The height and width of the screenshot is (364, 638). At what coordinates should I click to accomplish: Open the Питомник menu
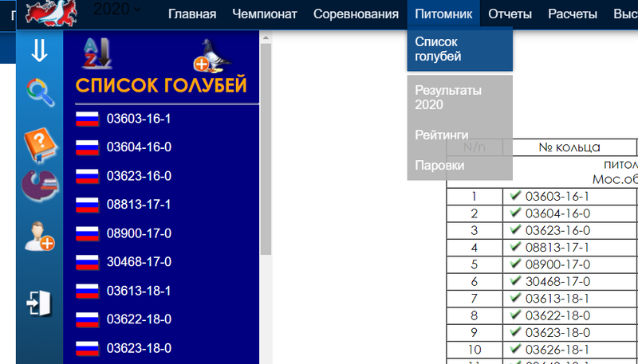pos(443,14)
